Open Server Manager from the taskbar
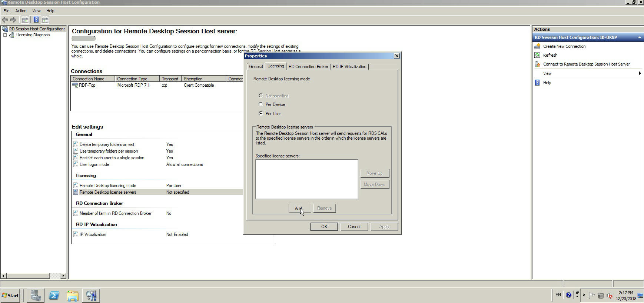The height and width of the screenshot is (303, 644). (x=36, y=296)
